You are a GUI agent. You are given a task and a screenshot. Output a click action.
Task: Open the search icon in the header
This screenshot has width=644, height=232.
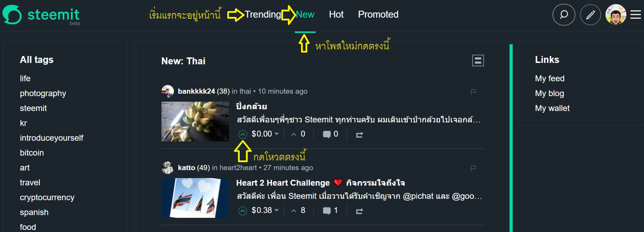[x=564, y=15]
